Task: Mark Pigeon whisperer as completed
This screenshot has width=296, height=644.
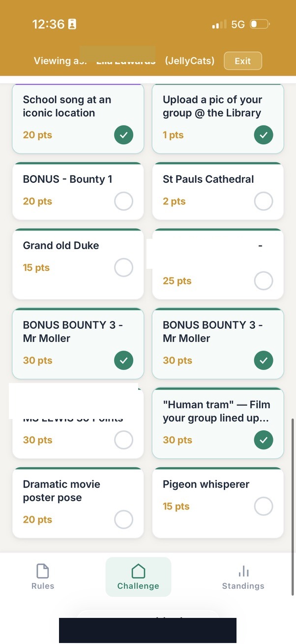Action: tap(264, 506)
